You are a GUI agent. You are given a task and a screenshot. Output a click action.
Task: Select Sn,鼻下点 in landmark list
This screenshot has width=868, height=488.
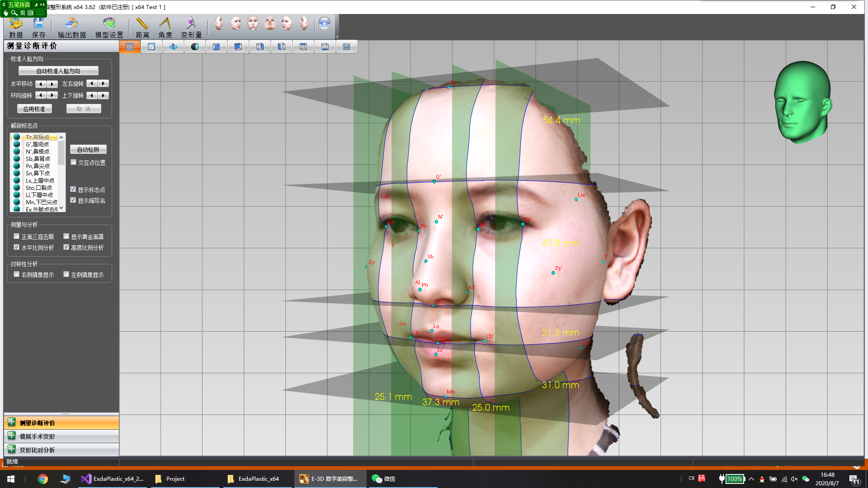coord(38,173)
